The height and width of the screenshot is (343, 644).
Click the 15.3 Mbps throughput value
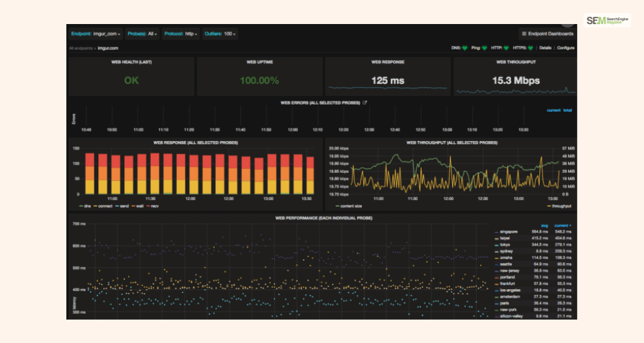point(516,81)
